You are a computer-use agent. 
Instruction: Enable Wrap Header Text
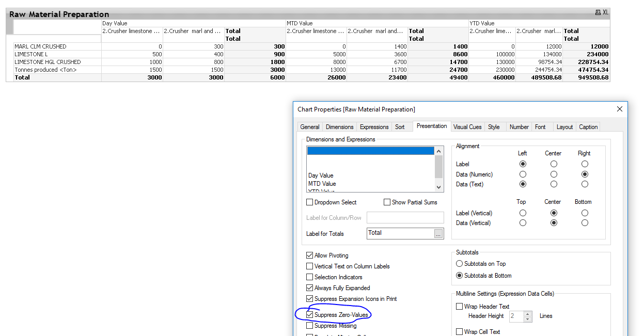459,307
